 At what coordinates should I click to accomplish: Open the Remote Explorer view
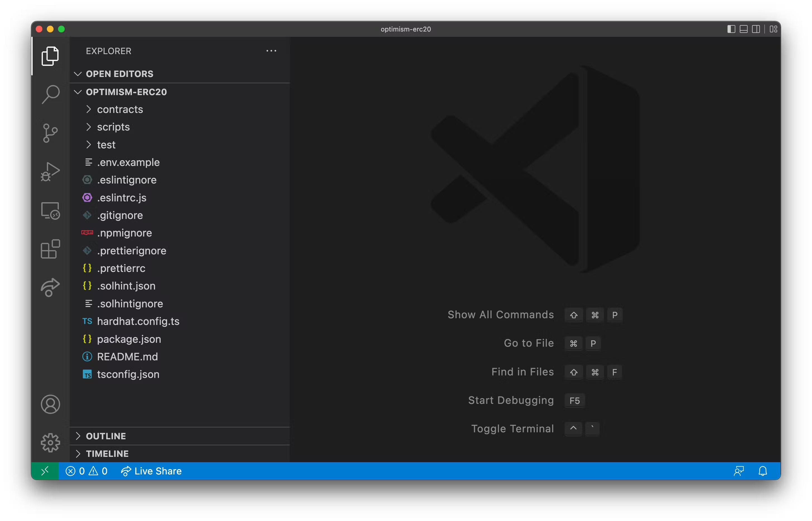point(50,210)
